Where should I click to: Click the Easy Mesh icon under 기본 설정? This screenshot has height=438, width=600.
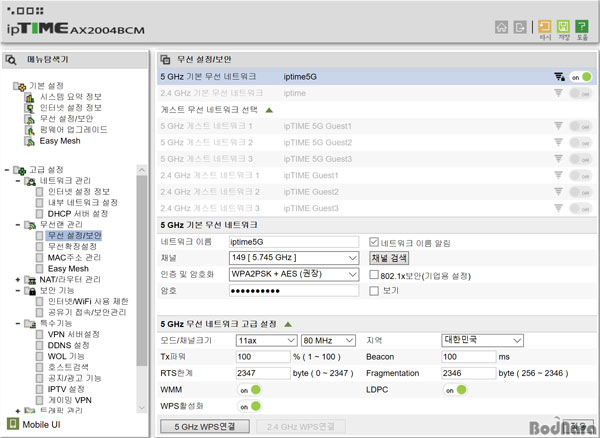point(29,142)
